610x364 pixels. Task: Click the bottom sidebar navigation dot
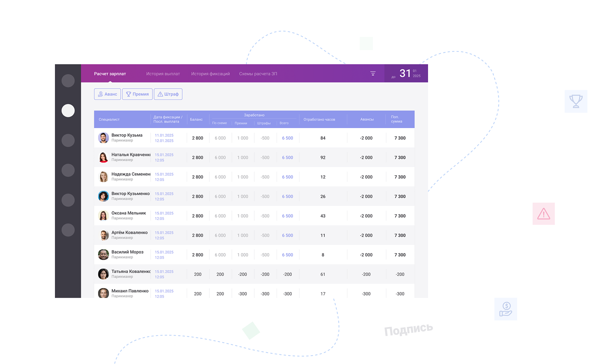(68, 230)
